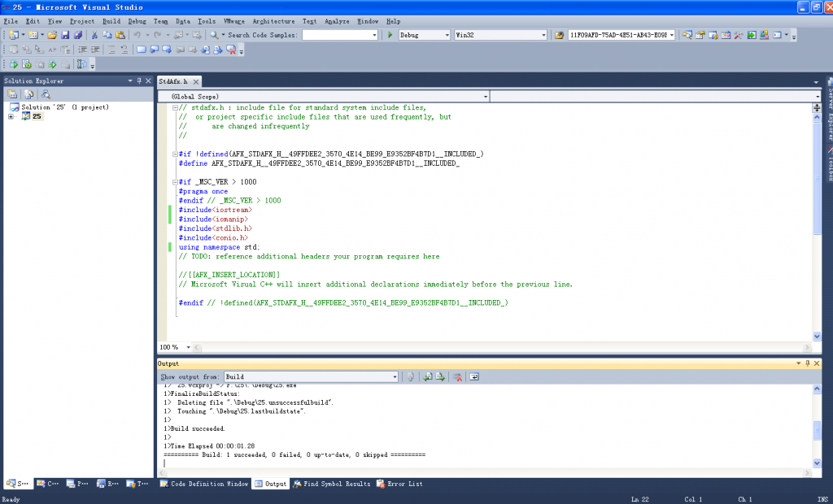Click the Navigate Backward toolbar icon

coord(177,35)
